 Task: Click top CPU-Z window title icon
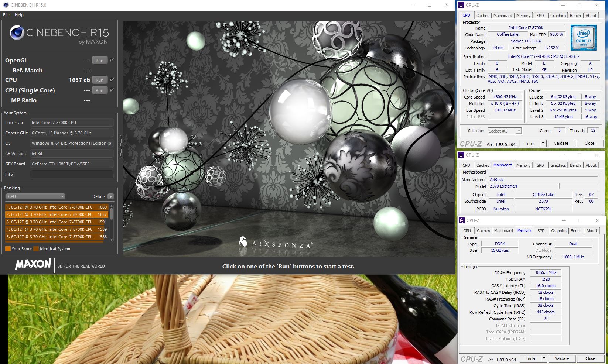pos(461,5)
